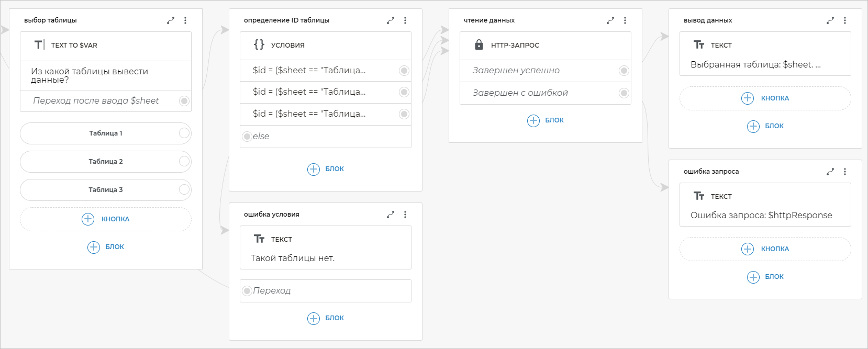Viewport: 868px width, 349px height.
Task: Click the HTTP-запрос lock icon
Action: (x=479, y=45)
